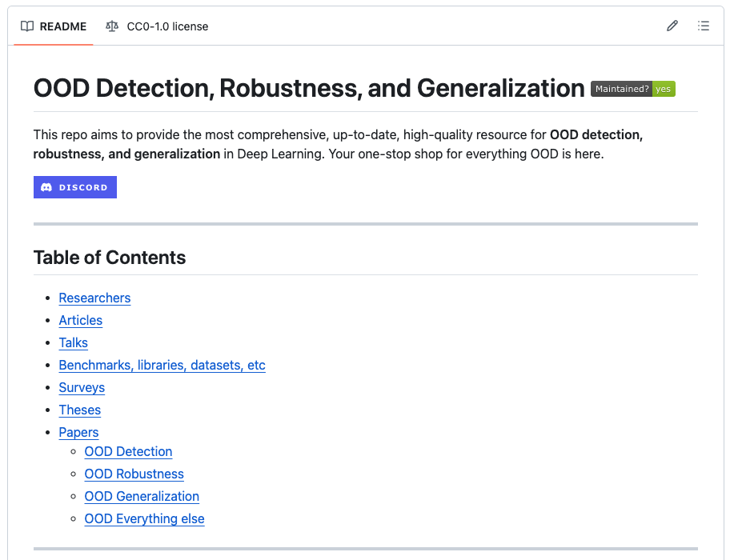The width and height of the screenshot is (730, 560).
Task: Click the Maintained? yes badge
Action: click(633, 89)
